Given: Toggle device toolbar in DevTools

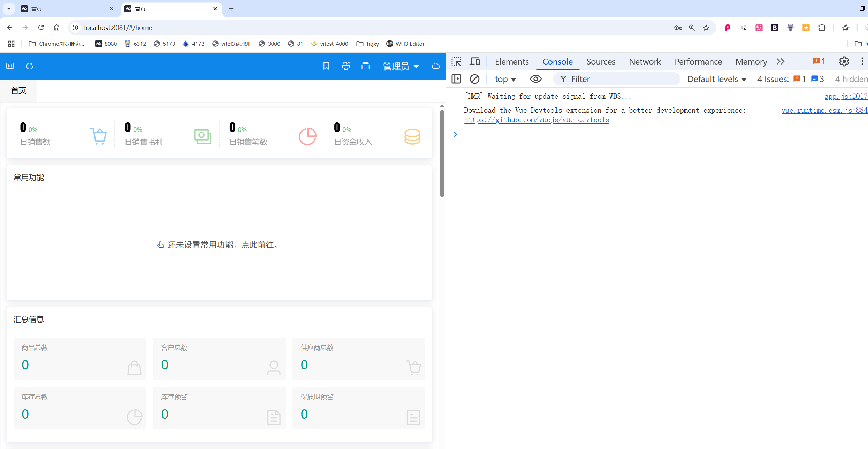Looking at the screenshot, I should [474, 62].
